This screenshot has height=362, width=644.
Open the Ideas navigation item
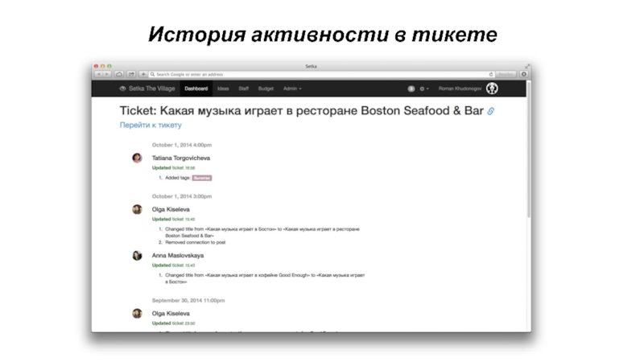[223, 88]
